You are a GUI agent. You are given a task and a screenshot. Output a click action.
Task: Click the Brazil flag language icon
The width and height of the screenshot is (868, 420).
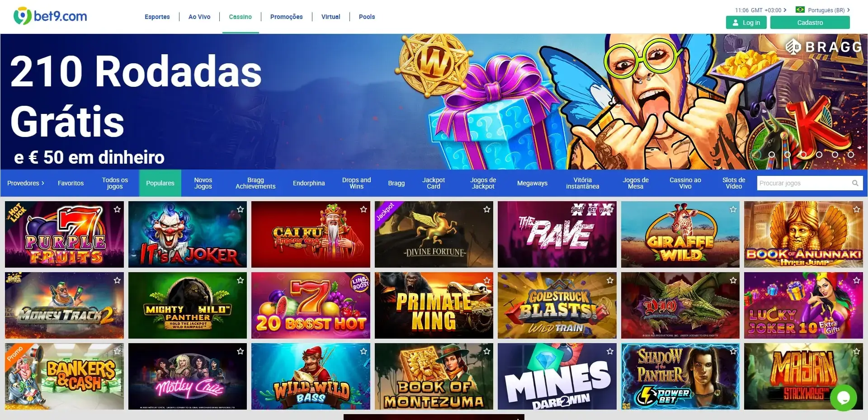pyautogui.click(x=800, y=9)
